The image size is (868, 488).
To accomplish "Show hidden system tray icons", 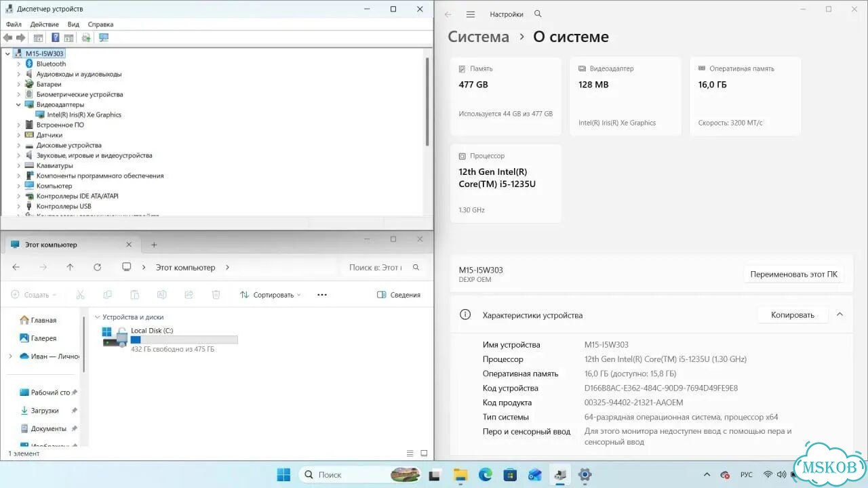I will click(x=707, y=474).
